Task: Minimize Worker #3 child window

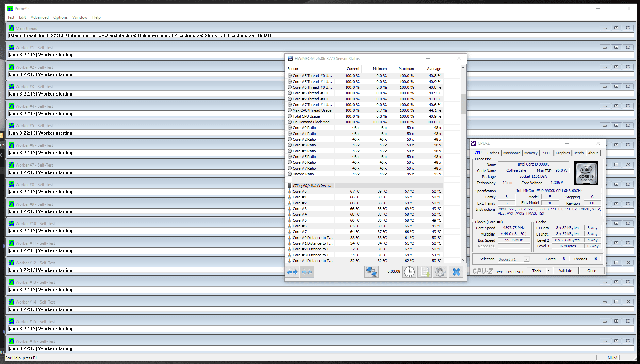Action: pyautogui.click(x=605, y=86)
